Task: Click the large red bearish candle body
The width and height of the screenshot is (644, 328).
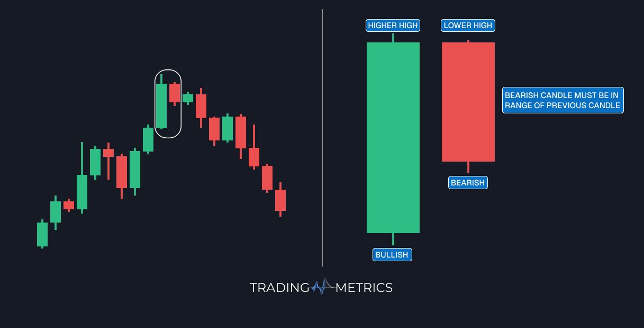Action: point(468,102)
